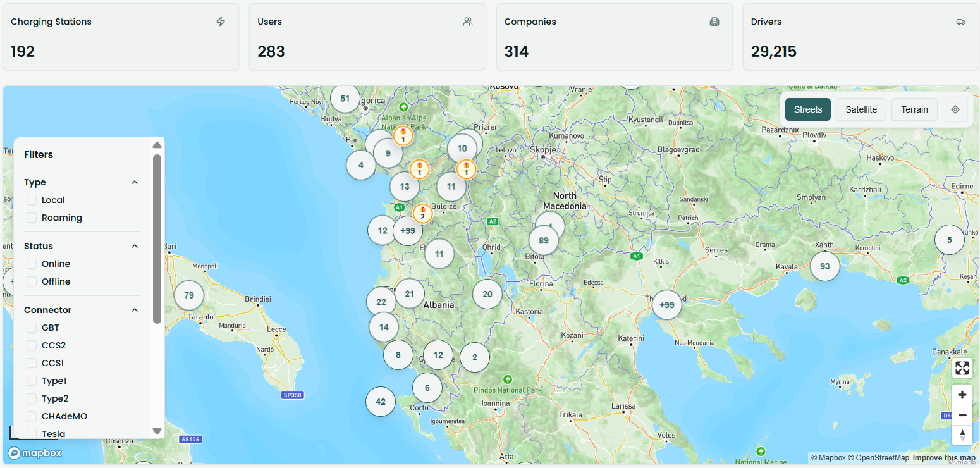Screen dimensions: 980x468
Task: Check the Online status filter
Action: click(32, 264)
